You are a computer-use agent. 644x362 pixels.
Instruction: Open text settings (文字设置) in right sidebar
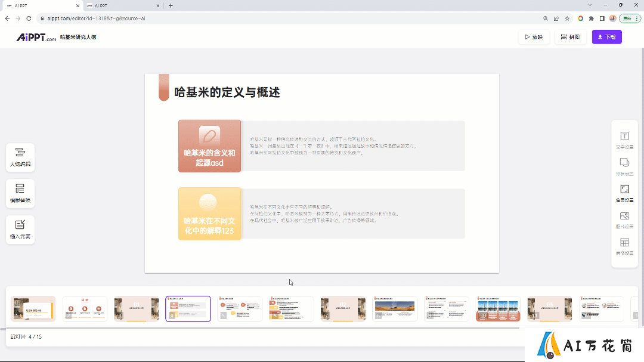624,140
